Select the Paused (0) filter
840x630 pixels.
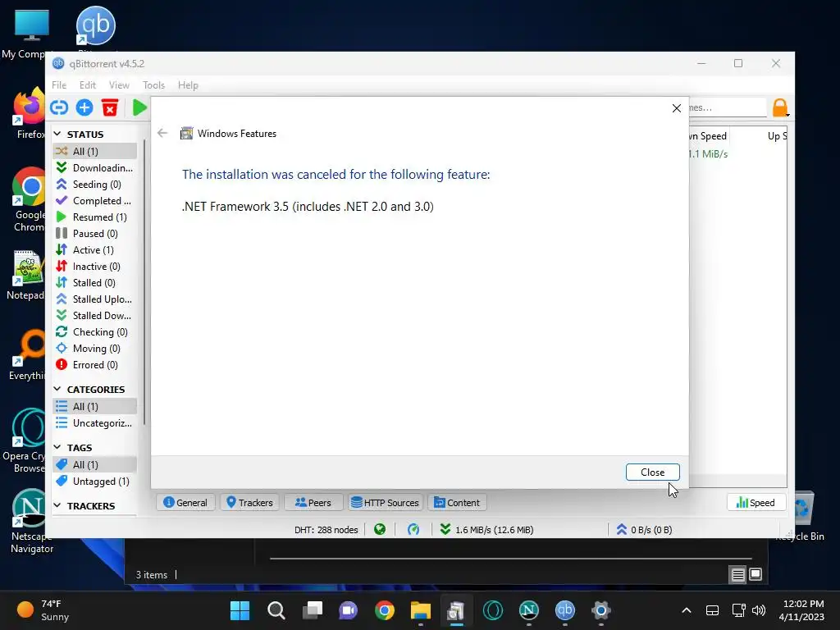point(95,234)
